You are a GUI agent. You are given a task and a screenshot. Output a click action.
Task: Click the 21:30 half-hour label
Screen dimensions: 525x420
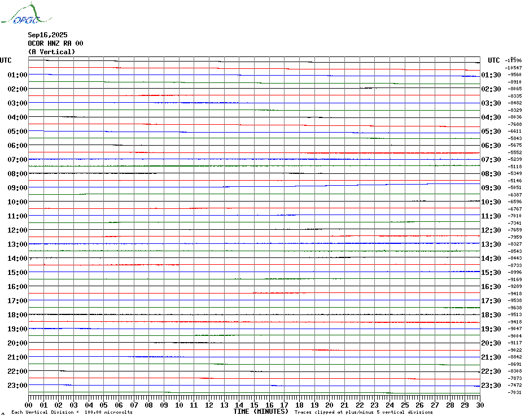click(x=491, y=357)
